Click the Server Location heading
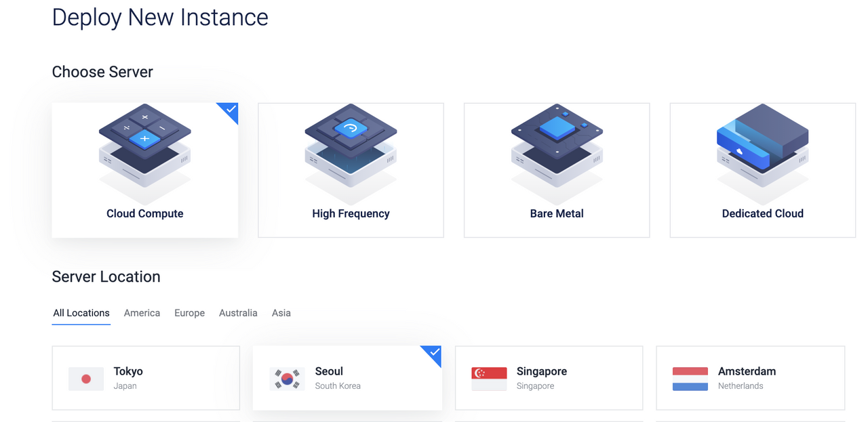The height and width of the screenshot is (422, 868). tap(106, 276)
